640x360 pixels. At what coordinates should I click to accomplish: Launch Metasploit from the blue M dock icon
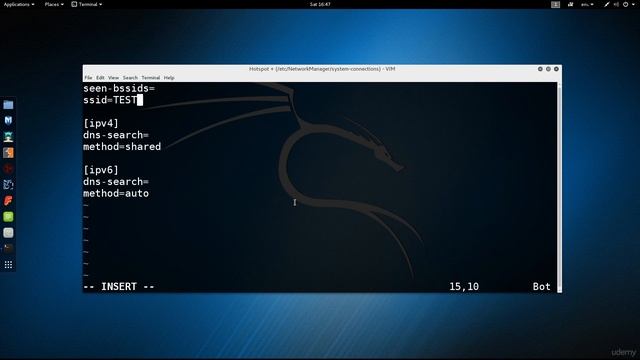pyautogui.click(x=8, y=120)
